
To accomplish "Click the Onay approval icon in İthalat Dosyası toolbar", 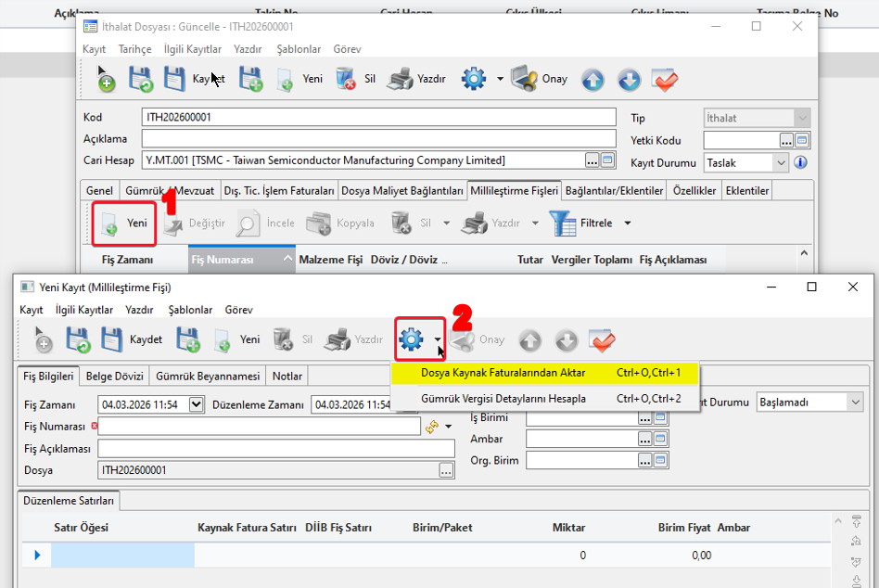I will pyautogui.click(x=524, y=79).
